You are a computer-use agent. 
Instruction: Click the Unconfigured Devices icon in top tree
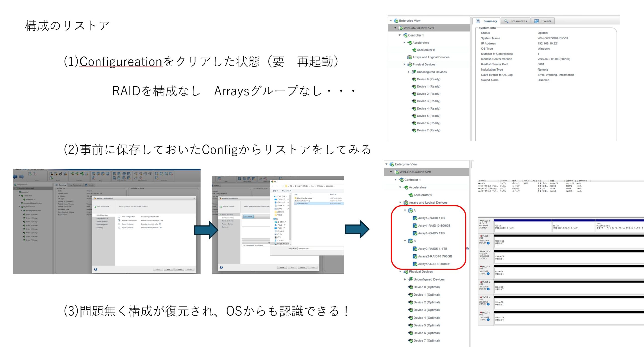(x=414, y=72)
